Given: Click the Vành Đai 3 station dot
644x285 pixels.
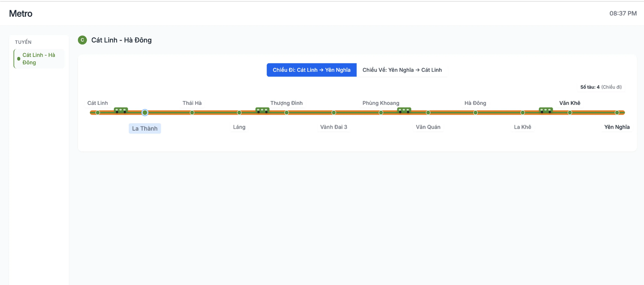Looking at the screenshot, I should (x=334, y=113).
